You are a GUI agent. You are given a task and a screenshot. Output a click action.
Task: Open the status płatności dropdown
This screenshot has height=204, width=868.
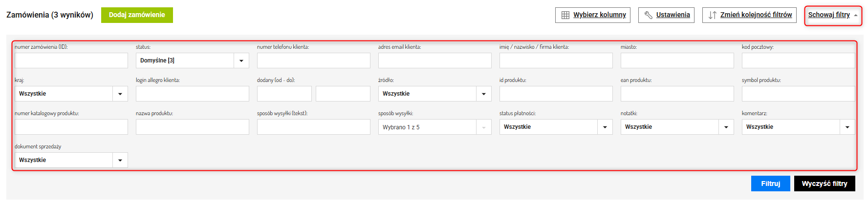click(605, 127)
